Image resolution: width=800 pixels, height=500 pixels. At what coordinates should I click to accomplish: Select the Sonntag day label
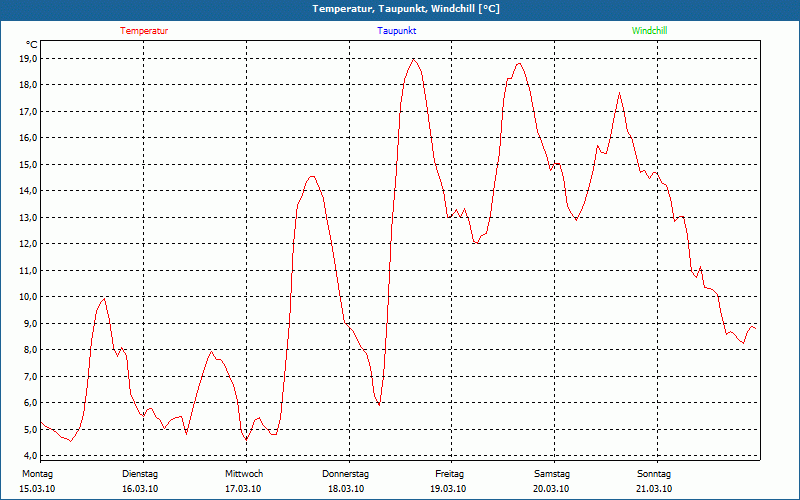tap(654, 474)
